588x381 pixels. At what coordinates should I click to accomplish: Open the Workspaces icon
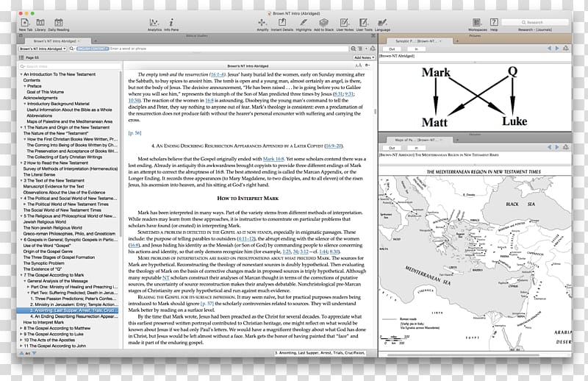[x=476, y=23]
